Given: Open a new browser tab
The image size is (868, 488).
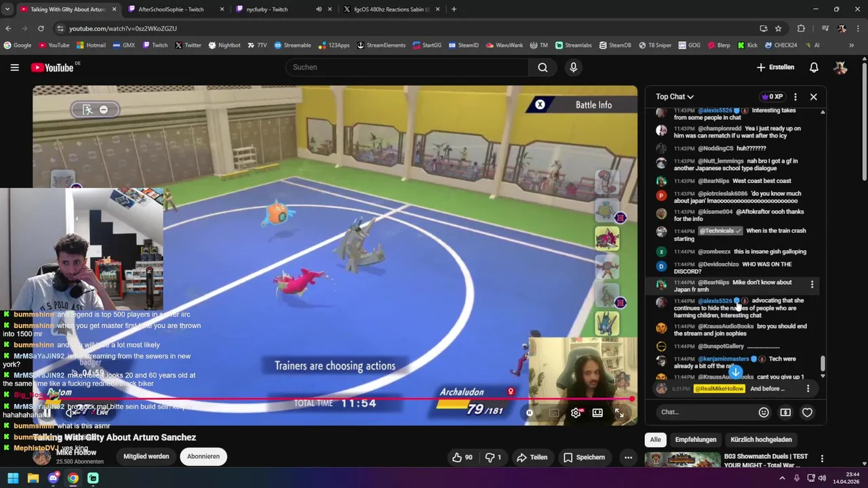Looking at the screenshot, I should [x=454, y=9].
